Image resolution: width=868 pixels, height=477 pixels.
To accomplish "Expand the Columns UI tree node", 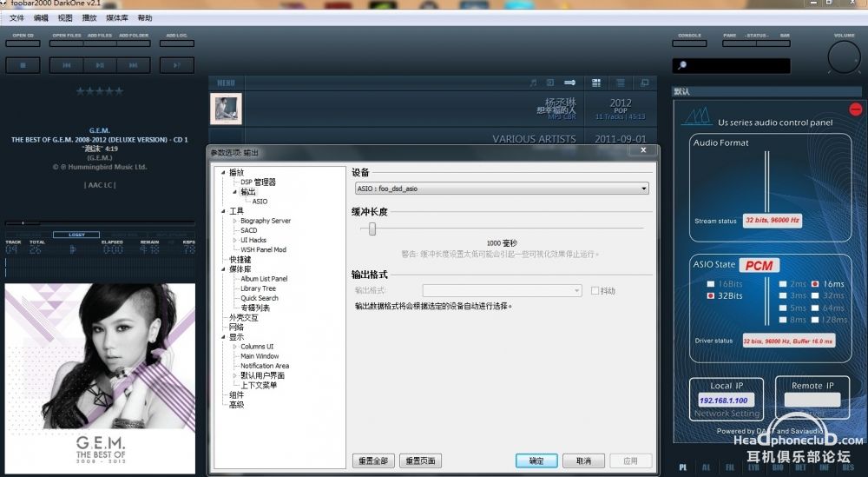I will click(234, 347).
